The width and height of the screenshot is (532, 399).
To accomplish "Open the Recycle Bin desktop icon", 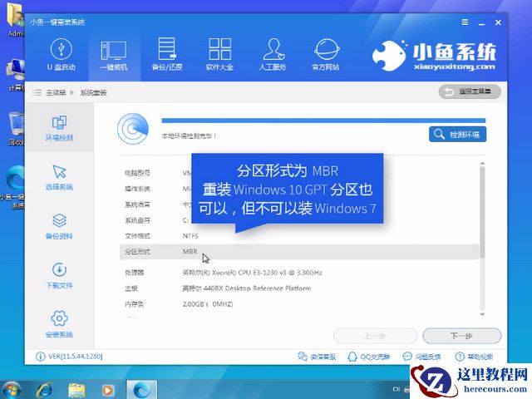I will pos(16,128).
